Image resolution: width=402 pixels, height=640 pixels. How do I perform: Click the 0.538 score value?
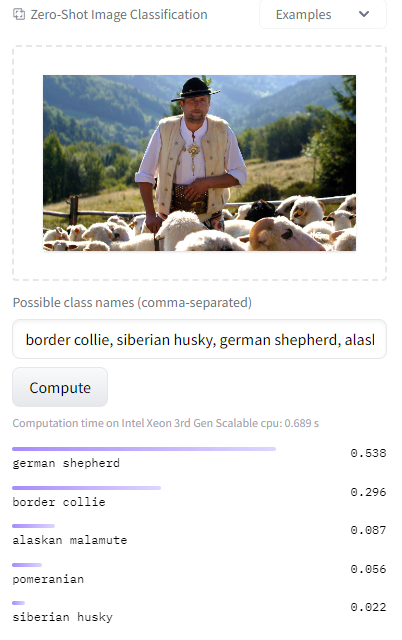tap(368, 453)
